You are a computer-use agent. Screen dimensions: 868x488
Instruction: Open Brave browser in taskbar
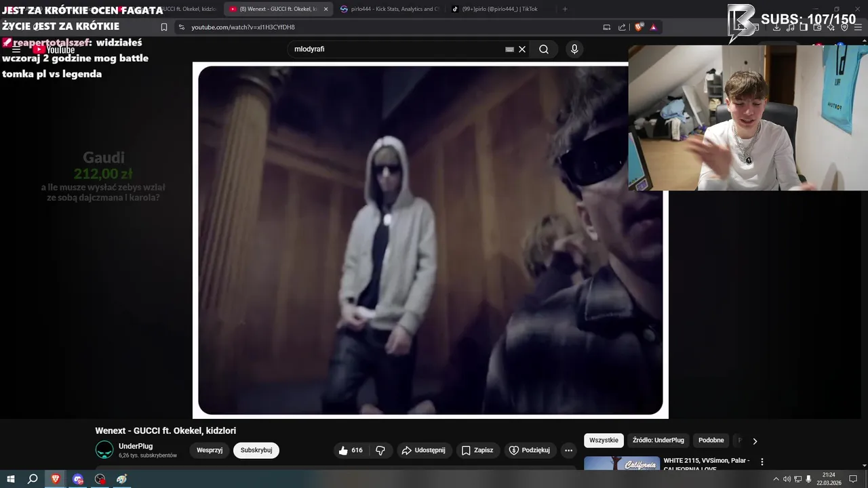pos(56,479)
